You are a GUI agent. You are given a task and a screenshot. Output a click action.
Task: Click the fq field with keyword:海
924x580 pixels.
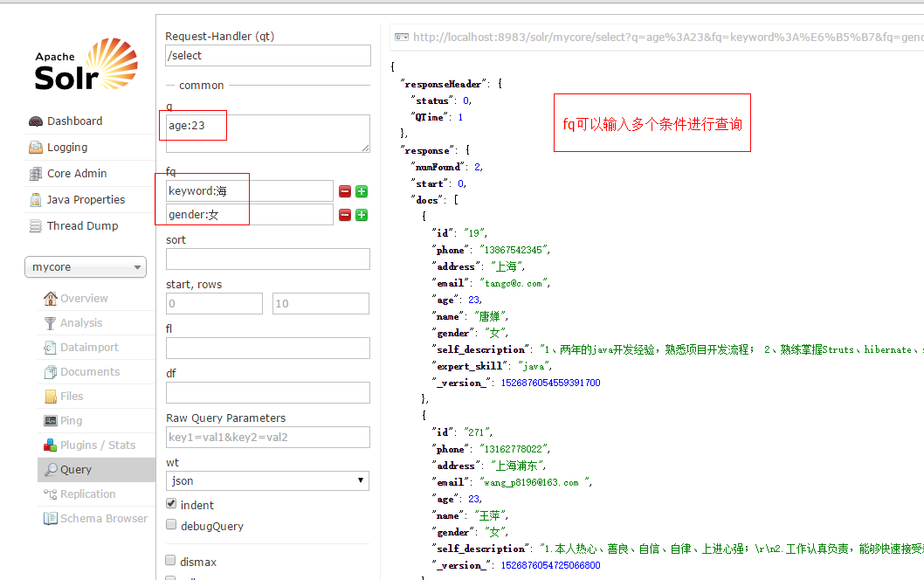(250, 191)
